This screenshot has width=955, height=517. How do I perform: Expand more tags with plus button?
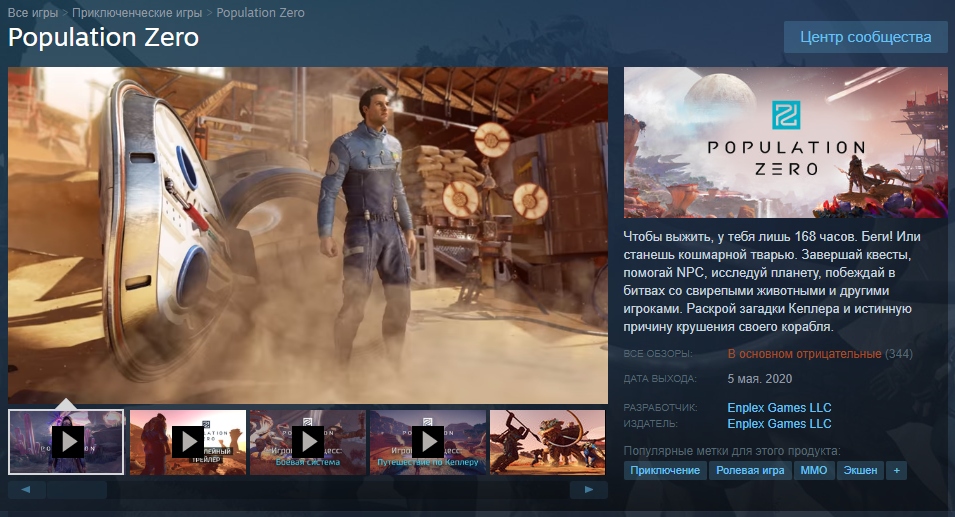897,470
